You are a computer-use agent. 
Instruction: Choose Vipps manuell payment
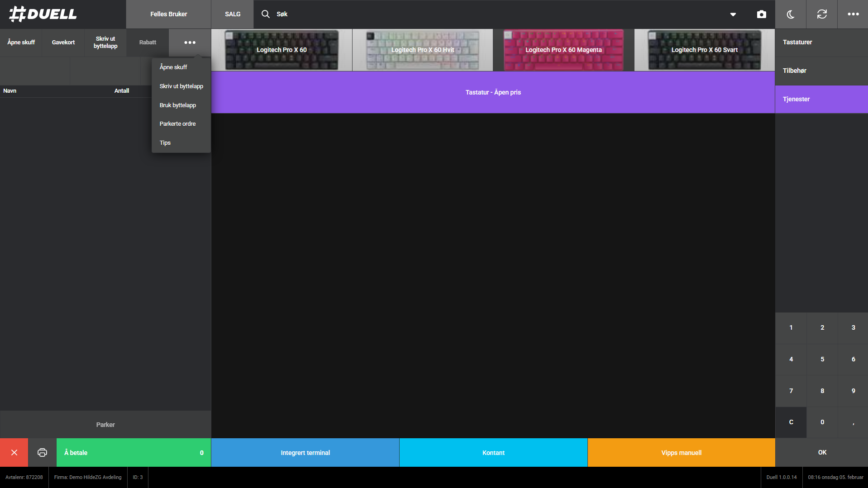tap(681, 452)
